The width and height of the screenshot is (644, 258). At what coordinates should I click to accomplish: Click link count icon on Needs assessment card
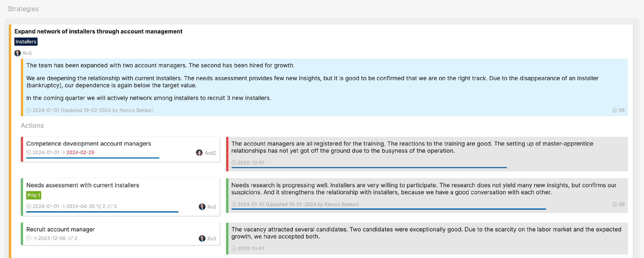click(110, 206)
